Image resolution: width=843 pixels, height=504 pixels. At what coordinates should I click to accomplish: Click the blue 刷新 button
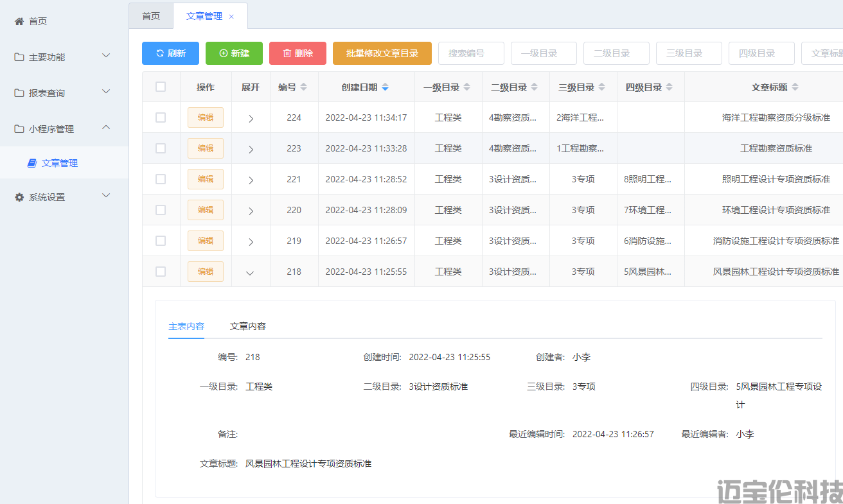(x=170, y=53)
